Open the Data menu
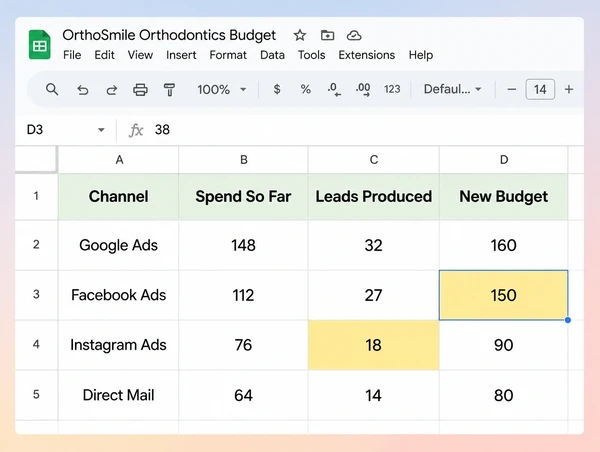Image resolution: width=600 pixels, height=452 pixels. tap(272, 55)
